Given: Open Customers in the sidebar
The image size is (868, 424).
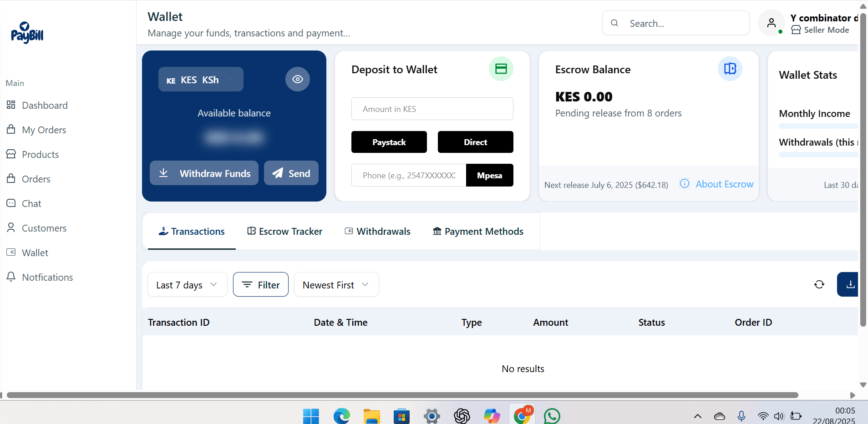Looking at the screenshot, I should pos(44,228).
